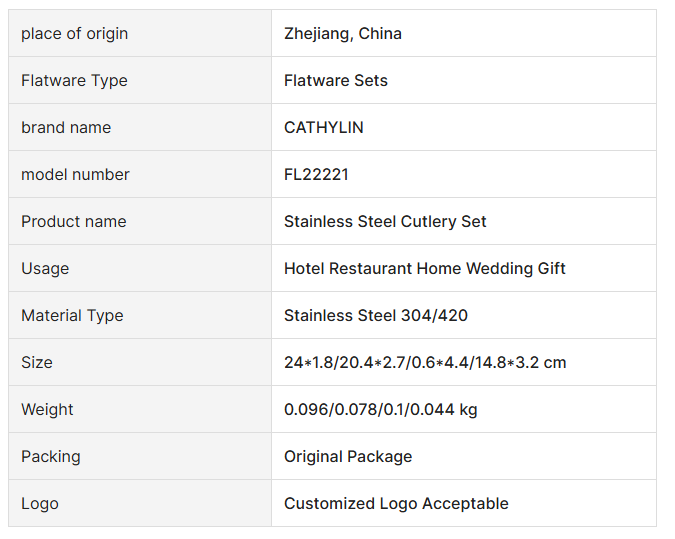Select the size dimensions in cm
Screen dimensions: 675x539
point(425,363)
